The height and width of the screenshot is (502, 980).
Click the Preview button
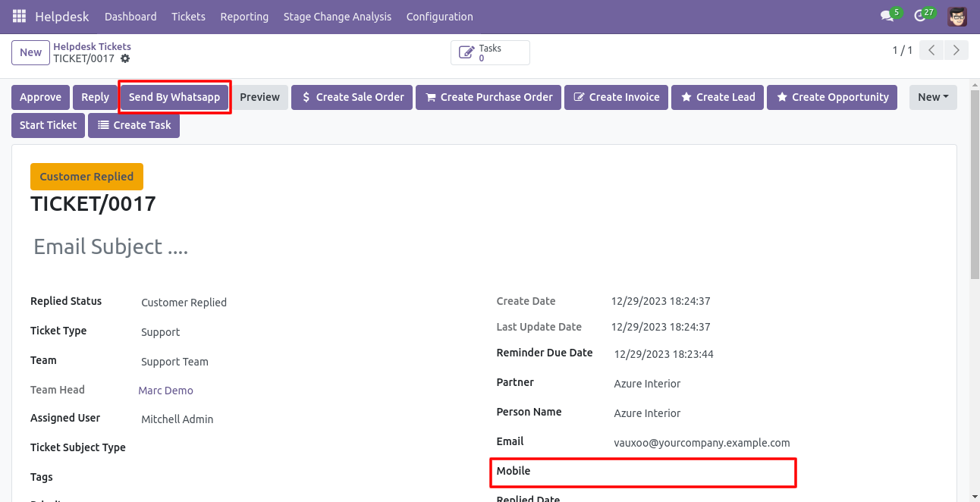tap(260, 97)
